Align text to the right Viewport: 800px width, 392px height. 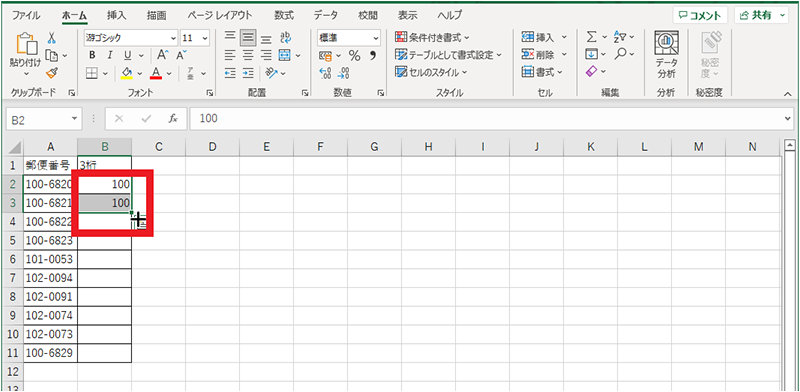pos(266,55)
